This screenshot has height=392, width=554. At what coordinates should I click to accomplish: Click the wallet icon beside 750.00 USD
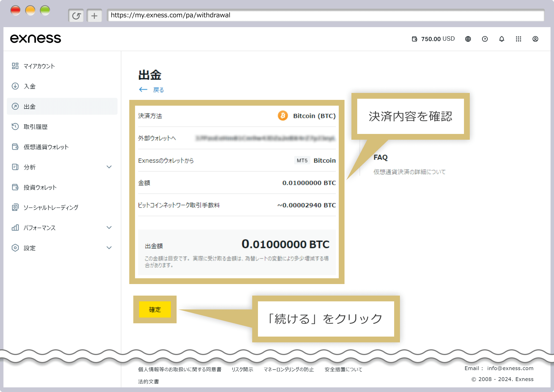[414, 39]
